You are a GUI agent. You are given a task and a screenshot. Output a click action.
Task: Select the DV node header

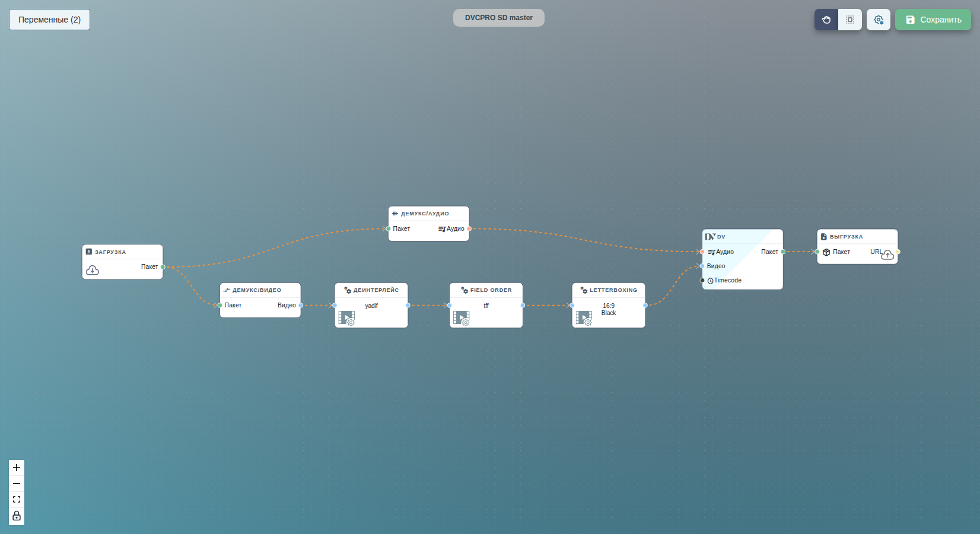(x=743, y=236)
